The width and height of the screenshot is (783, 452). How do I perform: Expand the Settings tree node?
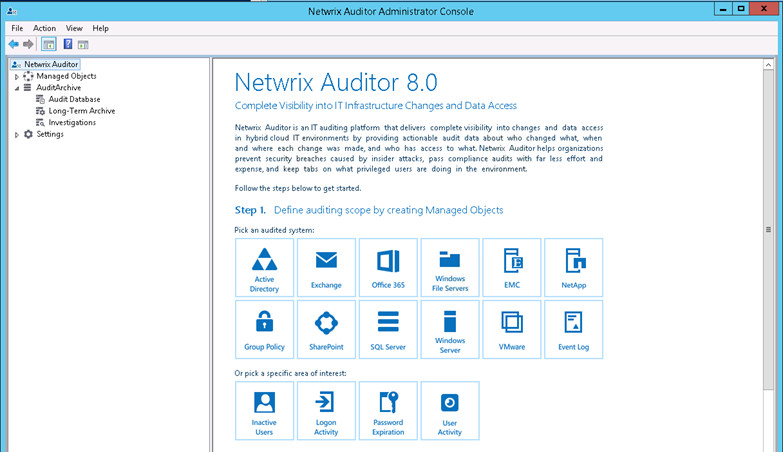tap(16, 135)
